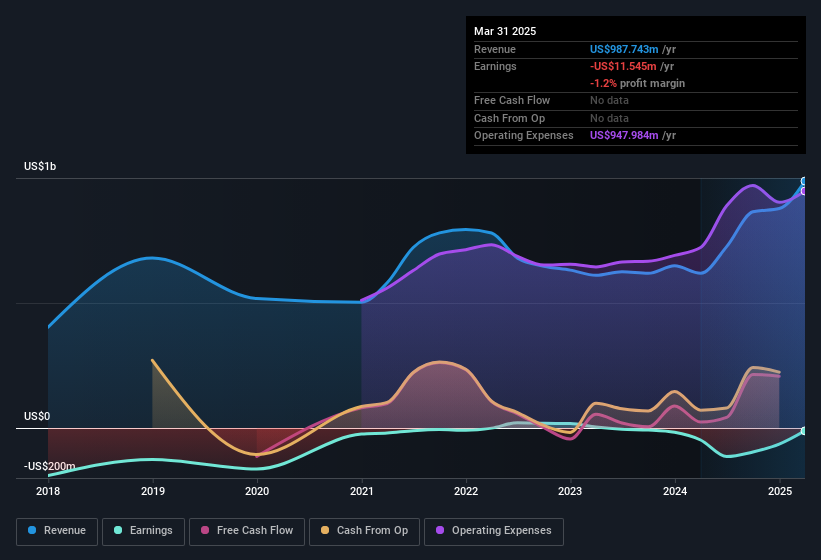Click the Mar 31 2025 tooltip date
The height and width of the screenshot is (560, 821).
[505, 31]
